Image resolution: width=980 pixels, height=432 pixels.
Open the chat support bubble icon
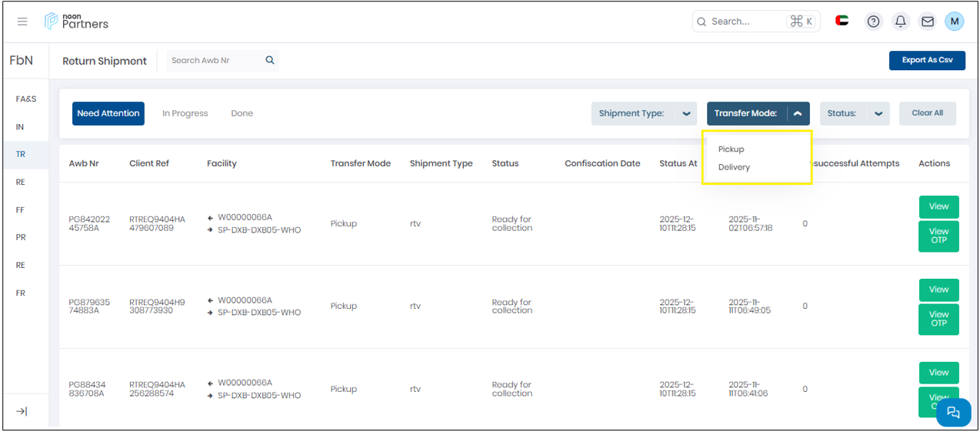[x=953, y=413]
